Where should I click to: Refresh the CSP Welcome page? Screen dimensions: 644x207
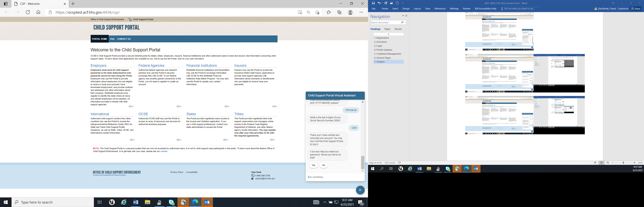point(28,12)
